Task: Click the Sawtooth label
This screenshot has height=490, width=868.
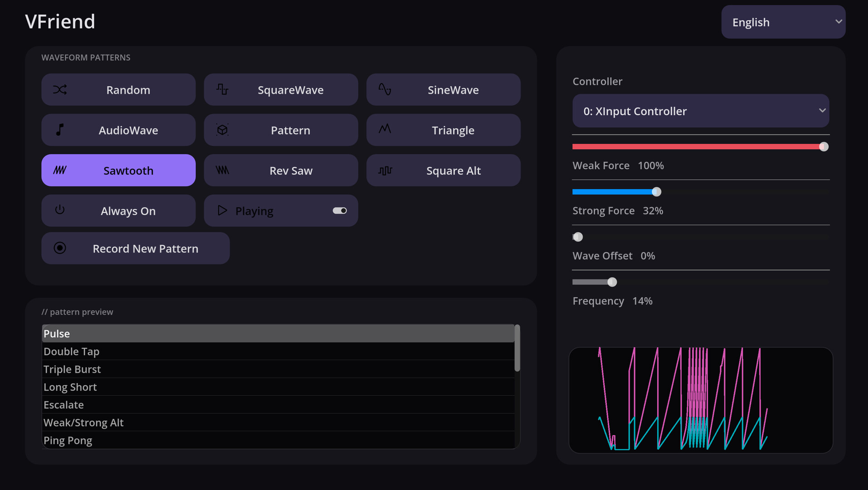Action: click(x=128, y=171)
